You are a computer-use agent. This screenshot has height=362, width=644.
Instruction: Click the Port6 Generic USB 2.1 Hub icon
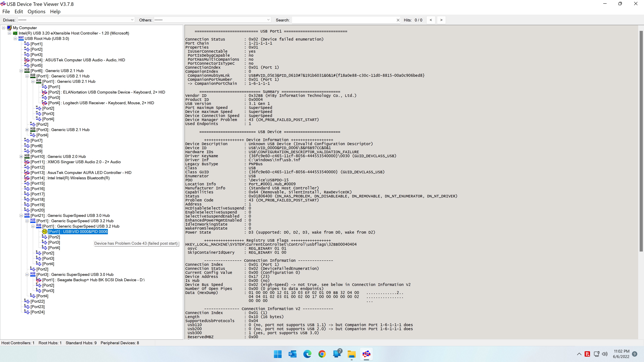coord(27,71)
